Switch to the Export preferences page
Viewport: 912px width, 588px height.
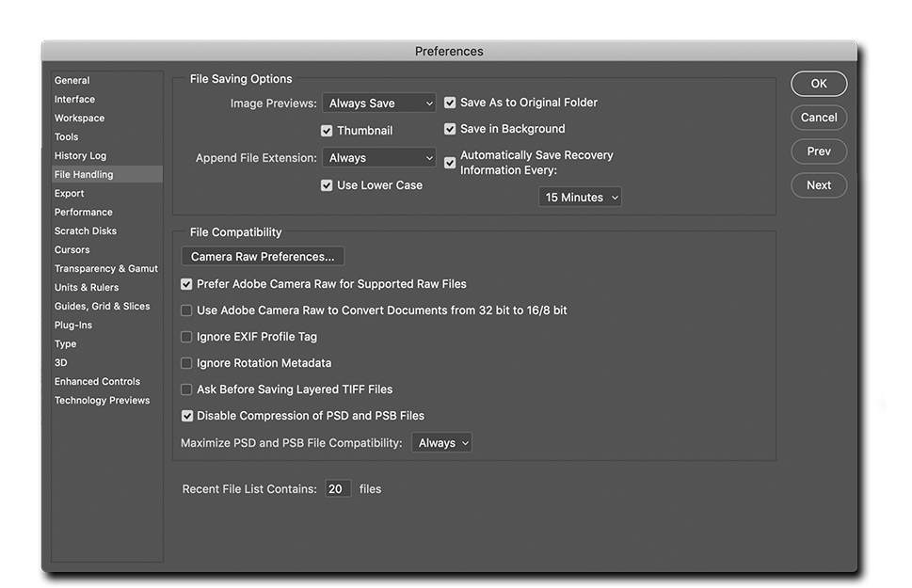[69, 193]
